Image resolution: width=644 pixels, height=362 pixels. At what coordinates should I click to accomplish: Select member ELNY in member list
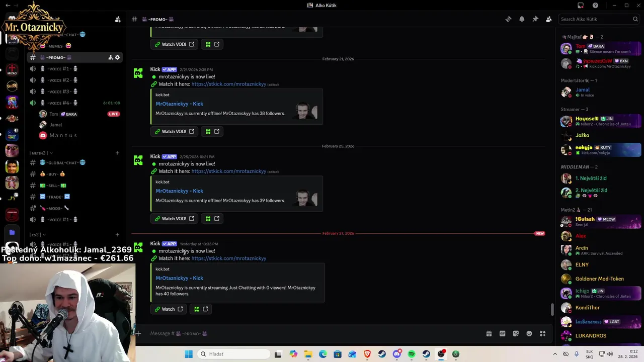pos(600,264)
